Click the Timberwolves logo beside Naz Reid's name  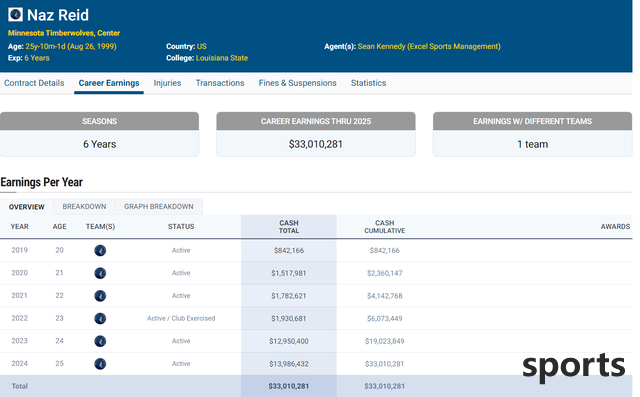(16, 15)
